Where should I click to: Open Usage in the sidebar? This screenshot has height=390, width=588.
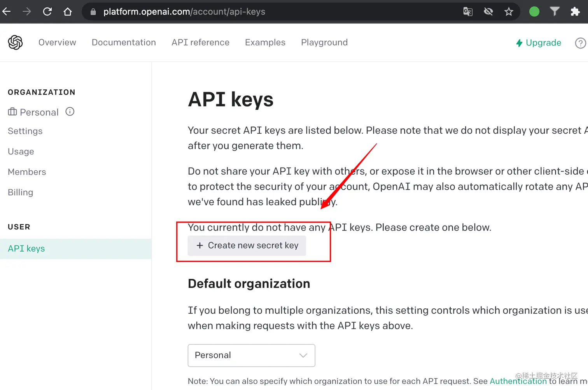[21, 152]
